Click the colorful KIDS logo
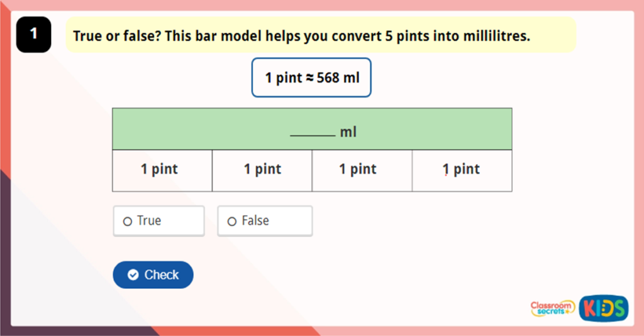Viewport: 644px width, 336px height. (x=603, y=308)
